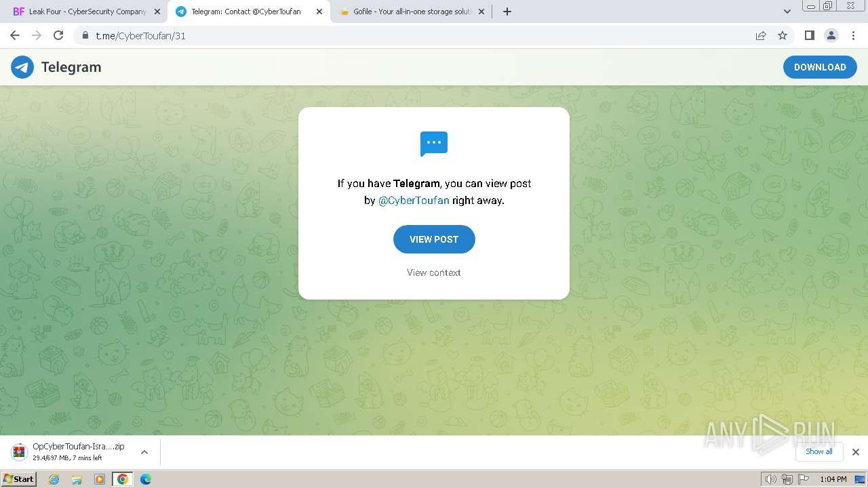
Task: Open the @CyberToufan profile link
Action: [x=414, y=201]
